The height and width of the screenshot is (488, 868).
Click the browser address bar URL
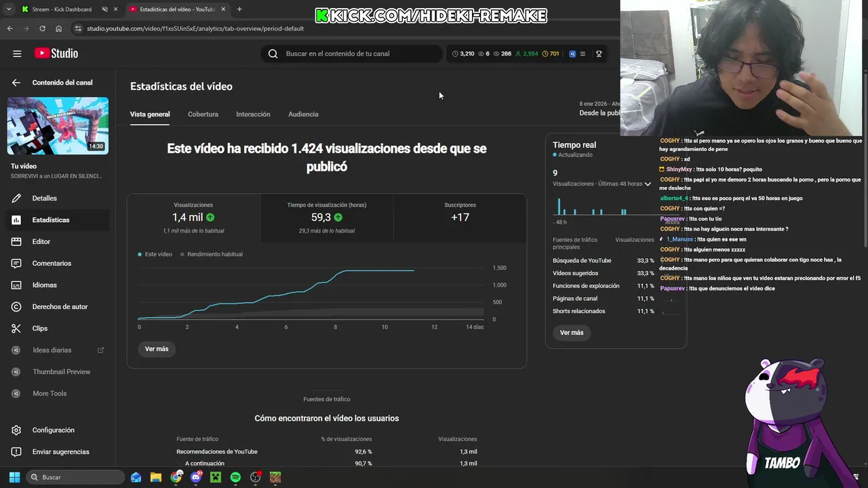[x=195, y=28]
